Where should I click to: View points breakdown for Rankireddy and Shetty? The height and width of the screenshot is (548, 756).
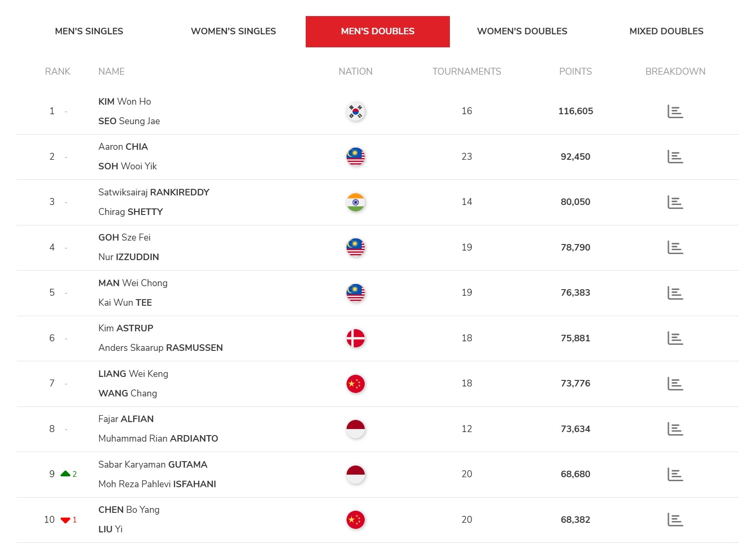(675, 202)
